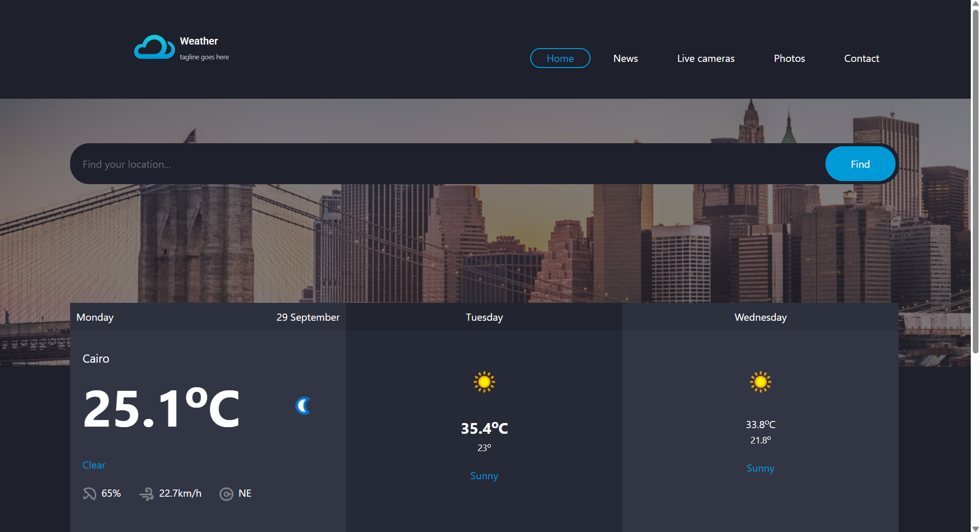
Task: Open Live cameras from navigation
Action: click(705, 58)
